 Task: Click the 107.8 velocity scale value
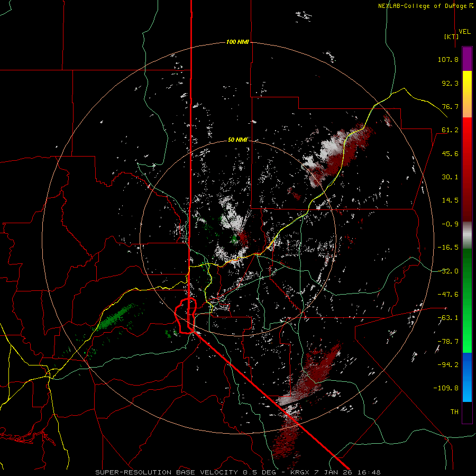point(448,59)
